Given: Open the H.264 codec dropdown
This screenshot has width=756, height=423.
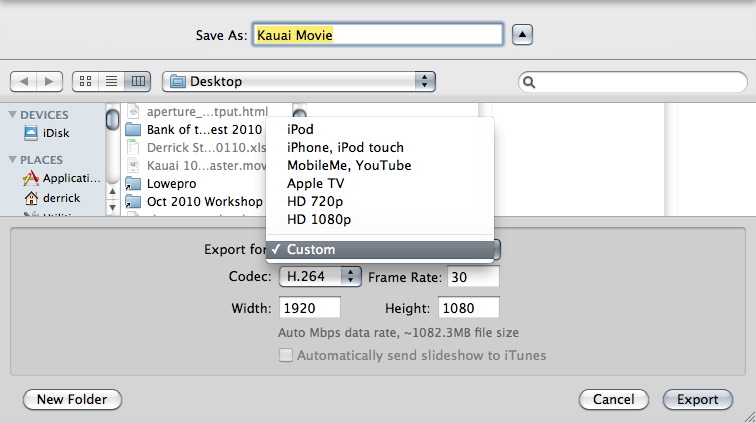Looking at the screenshot, I should tap(320, 276).
